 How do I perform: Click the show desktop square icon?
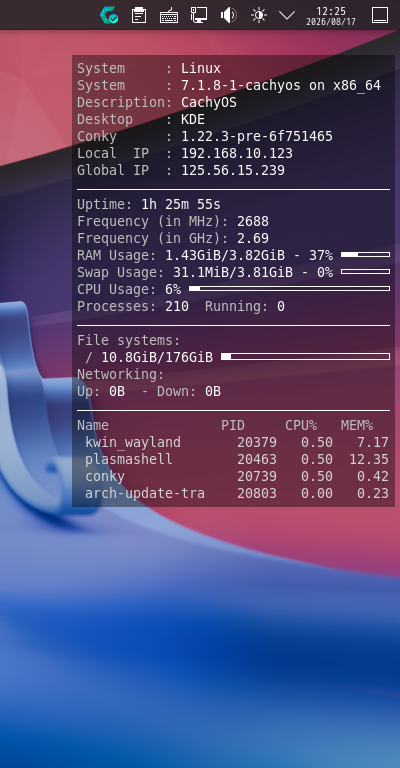coord(380,15)
